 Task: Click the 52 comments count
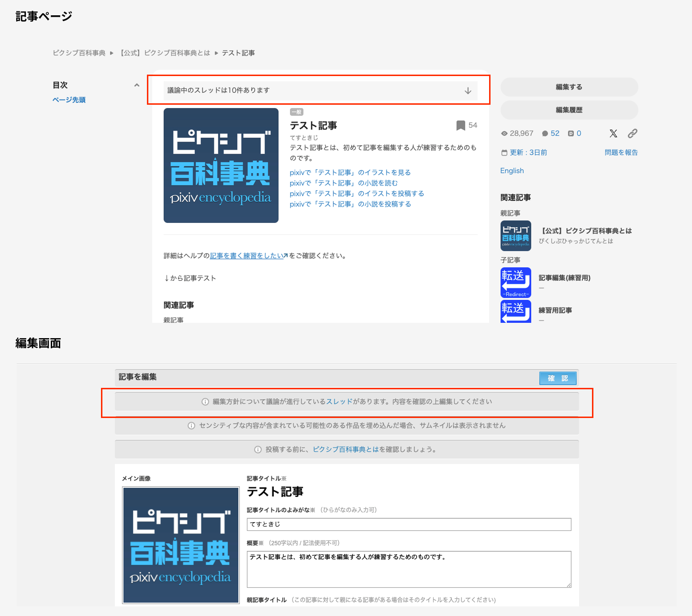[x=555, y=133]
